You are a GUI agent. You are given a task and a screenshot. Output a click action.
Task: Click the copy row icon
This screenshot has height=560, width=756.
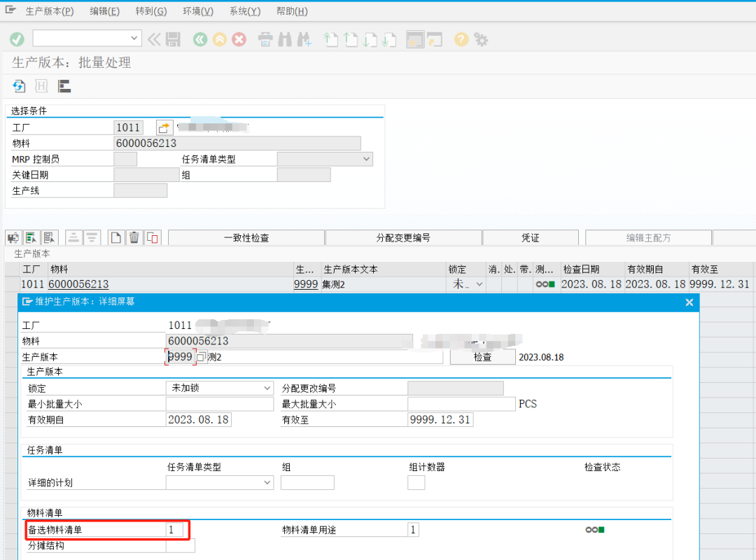tap(153, 237)
